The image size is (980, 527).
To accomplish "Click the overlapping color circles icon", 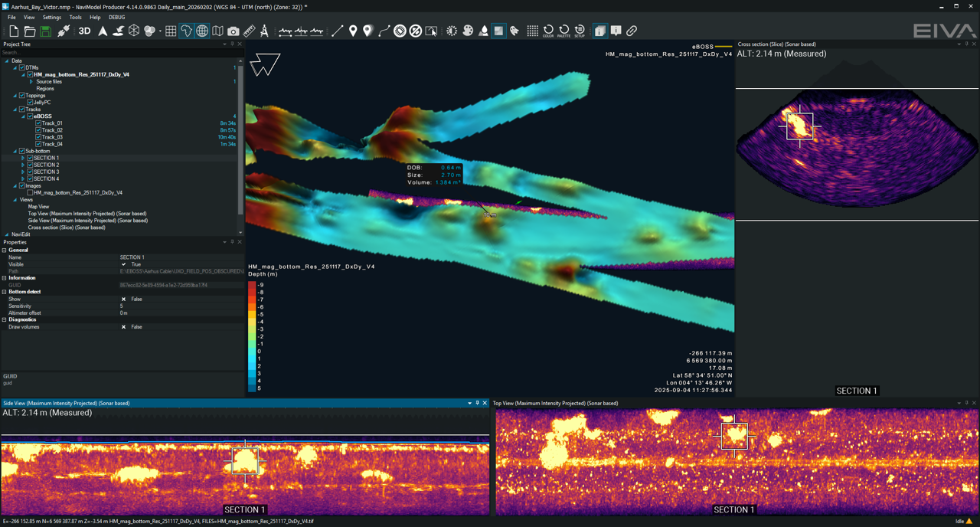I will 150,31.
